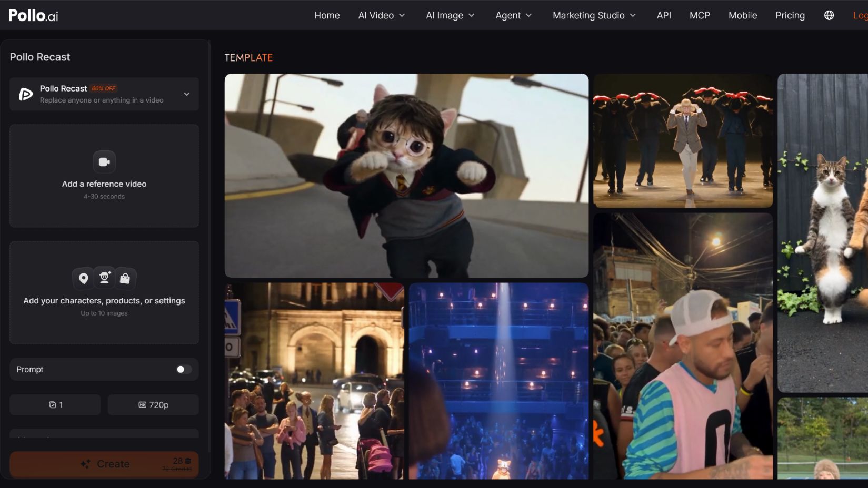Click the Pollo Recast panel title
This screenshot has width=868, height=488.
(x=40, y=57)
